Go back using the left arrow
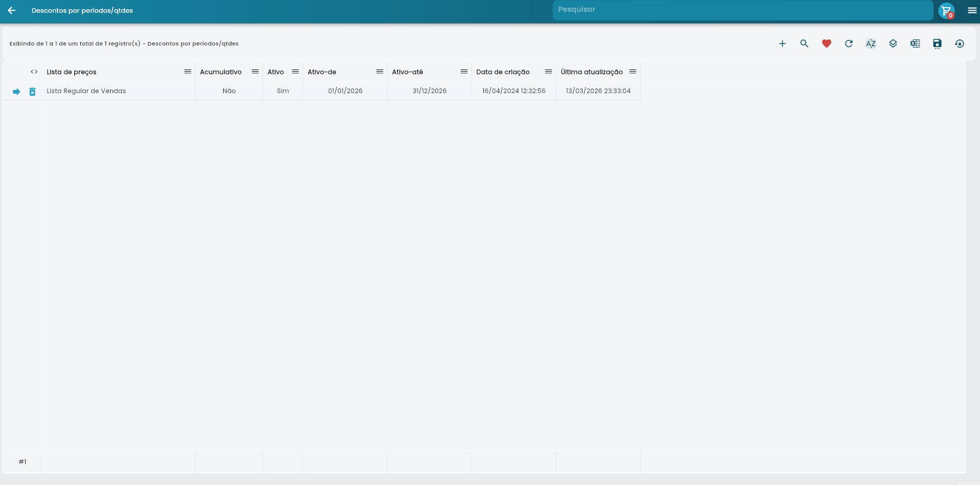The image size is (980, 485). point(11,11)
